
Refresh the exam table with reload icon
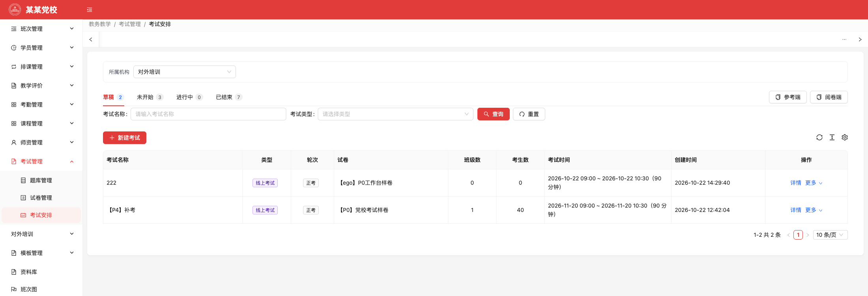point(819,137)
